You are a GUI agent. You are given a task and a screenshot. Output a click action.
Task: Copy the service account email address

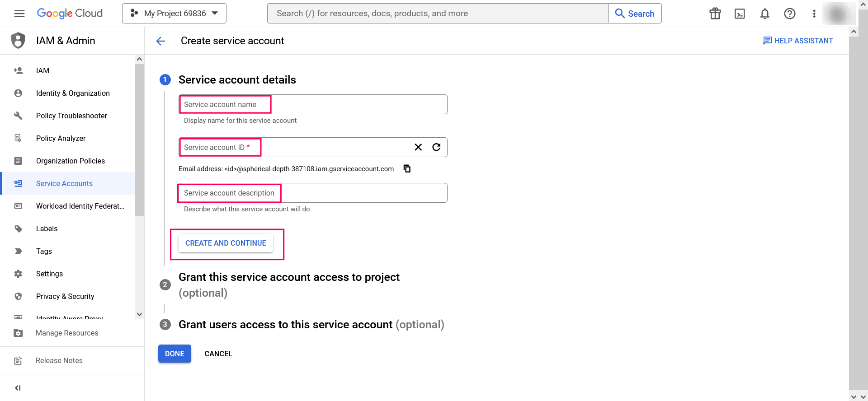coord(407,168)
